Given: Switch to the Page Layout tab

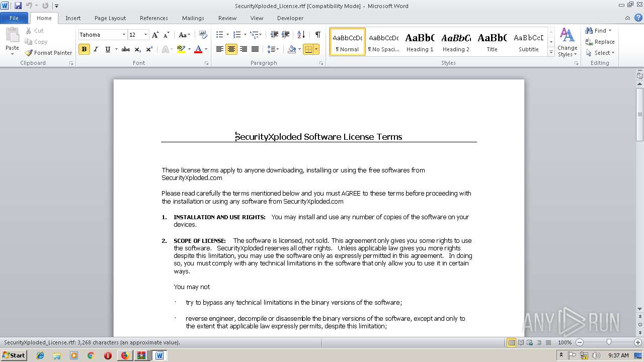Looking at the screenshot, I should [x=110, y=18].
